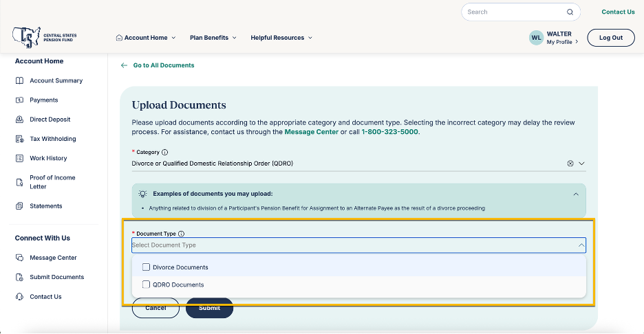This screenshot has width=644, height=334.
Task: Click the Go to All Documents link
Action: click(164, 65)
